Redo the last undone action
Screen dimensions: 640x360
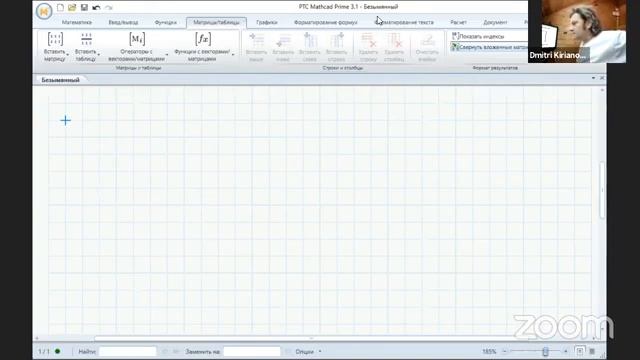(109, 7)
